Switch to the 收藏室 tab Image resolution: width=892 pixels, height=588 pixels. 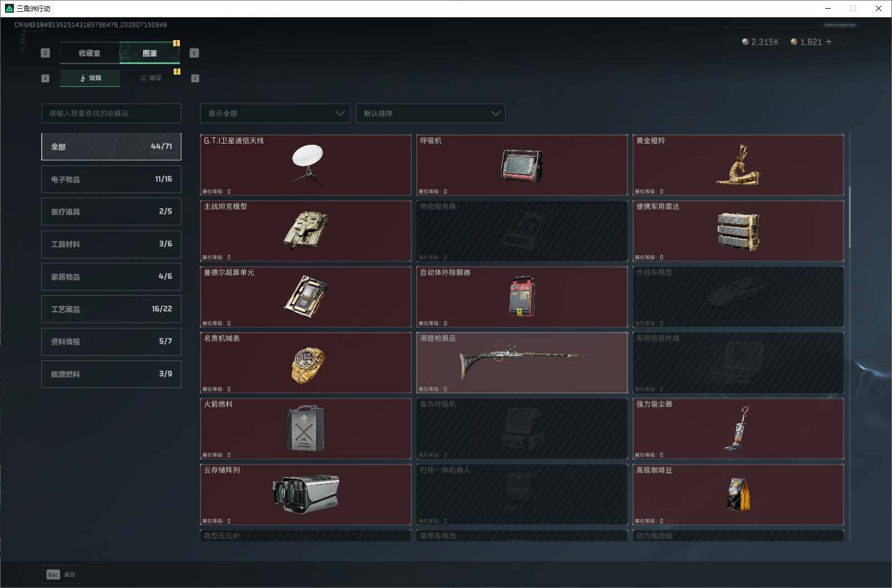point(90,53)
